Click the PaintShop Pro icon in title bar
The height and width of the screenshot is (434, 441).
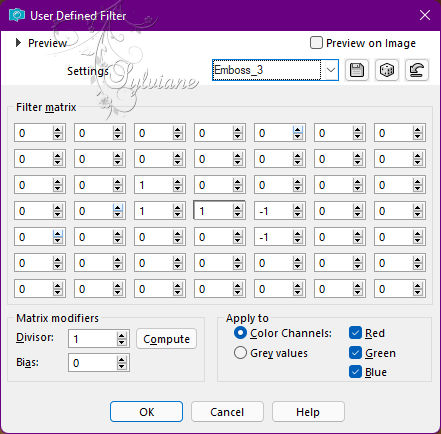point(17,15)
